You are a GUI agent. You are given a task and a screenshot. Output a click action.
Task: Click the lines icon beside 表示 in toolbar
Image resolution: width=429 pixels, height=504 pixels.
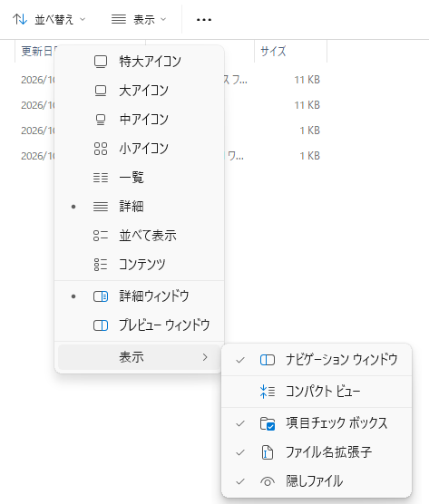click(119, 19)
